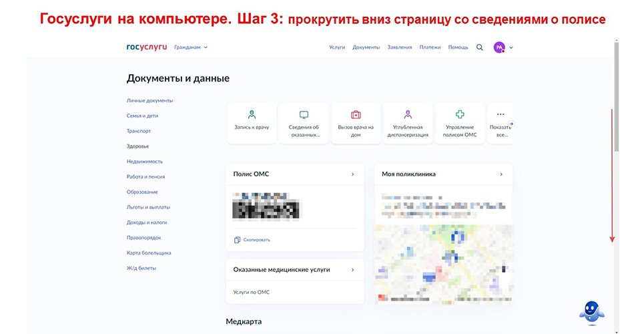Select Здоровье in left sidebar
This screenshot has width=644, height=334.
pyautogui.click(x=138, y=146)
